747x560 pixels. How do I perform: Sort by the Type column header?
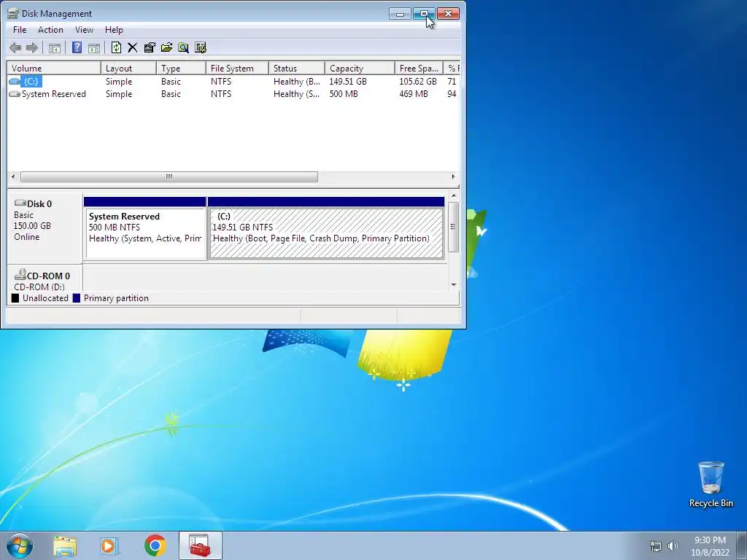(x=181, y=68)
